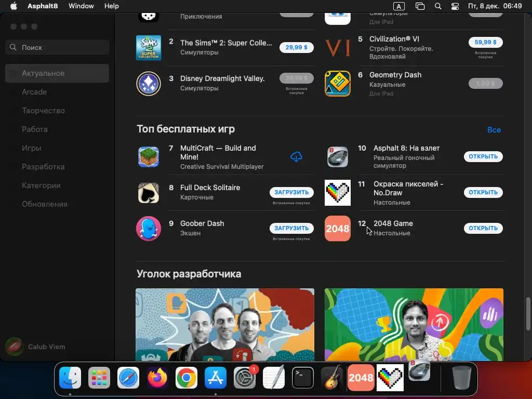
Task: Open the three developers story thumbnail
Action: (x=225, y=325)
